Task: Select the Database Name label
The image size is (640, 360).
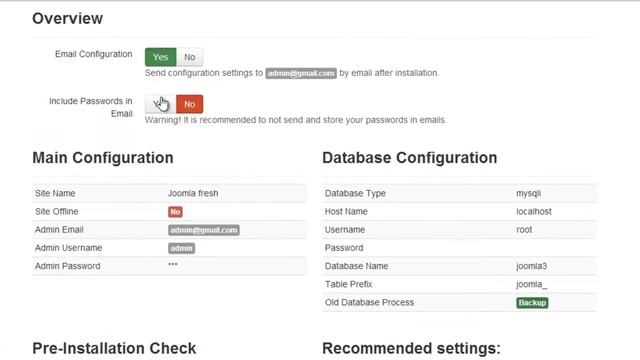Action: 356,266
